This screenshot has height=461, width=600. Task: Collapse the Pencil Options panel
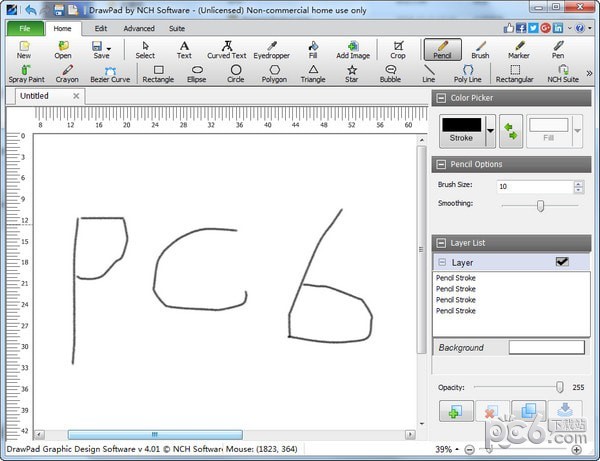tap(441, 164)
